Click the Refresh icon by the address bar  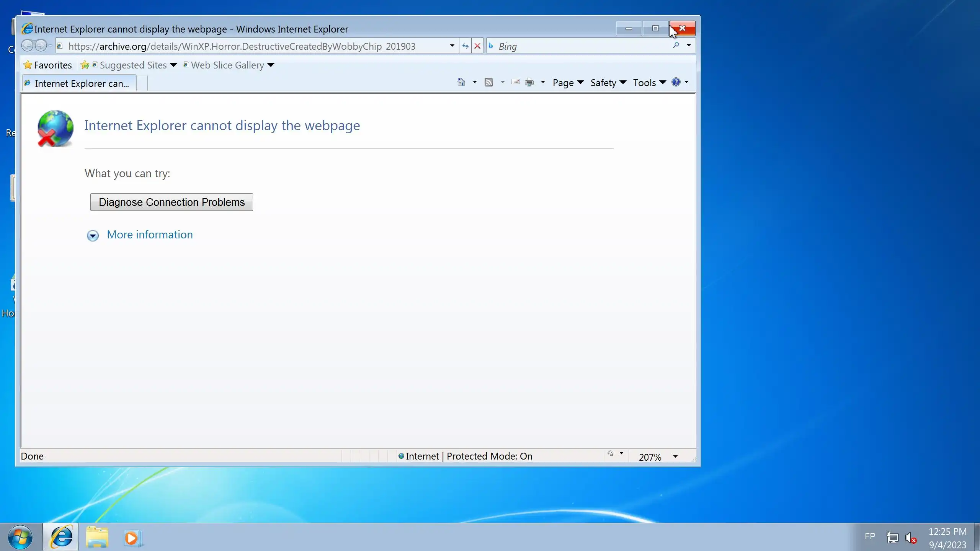pyautogui.click(x=465, y=46)
